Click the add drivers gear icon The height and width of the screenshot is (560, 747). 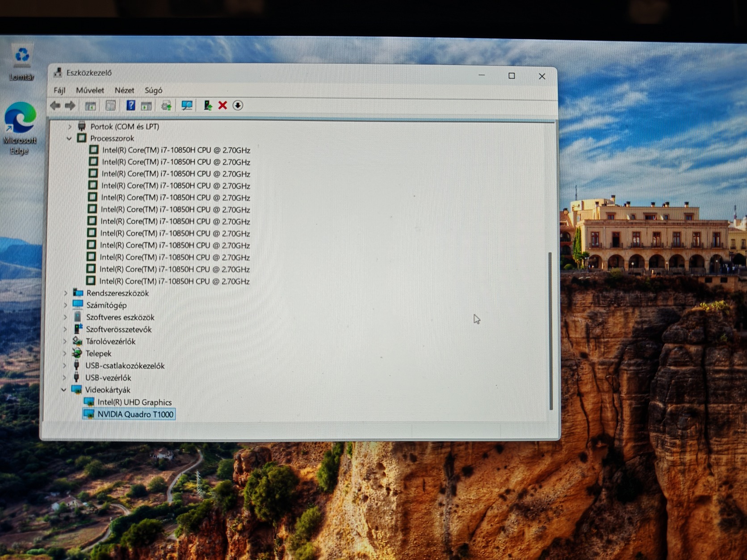click(166, 106)
